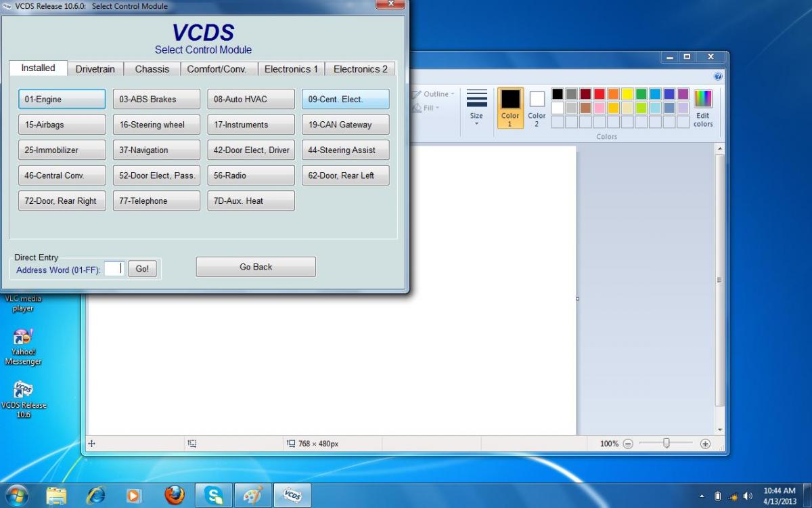The image size is (812, 508).
Task: Switch to the Drivetrain tab
Action: [x=95, y=69]
